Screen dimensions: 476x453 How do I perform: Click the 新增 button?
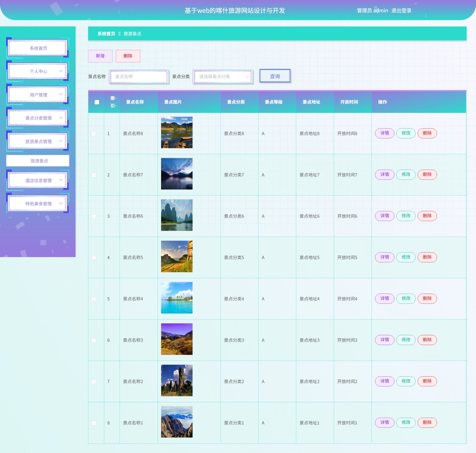[100, 56]
